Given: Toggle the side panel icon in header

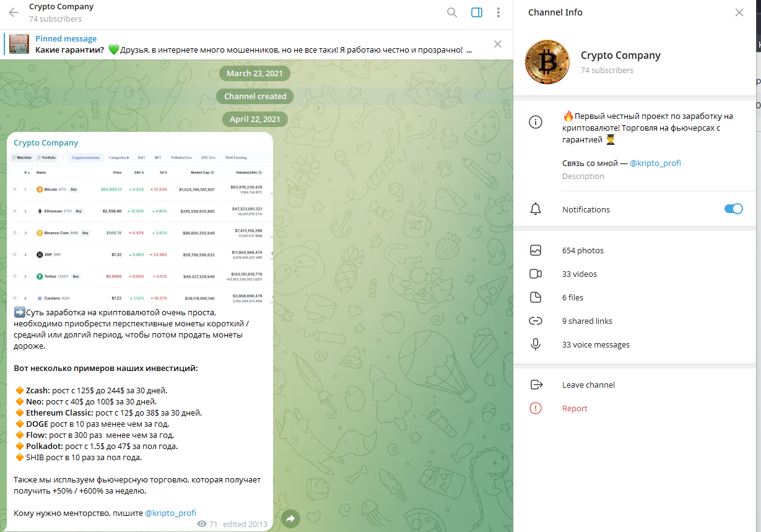Looking at the screenshot, I should point(477,12).
